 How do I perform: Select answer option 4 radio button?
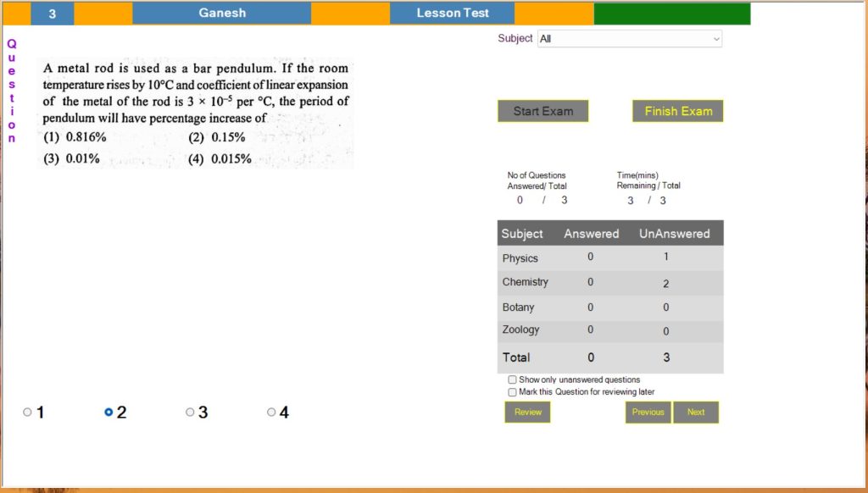(271, 413)
